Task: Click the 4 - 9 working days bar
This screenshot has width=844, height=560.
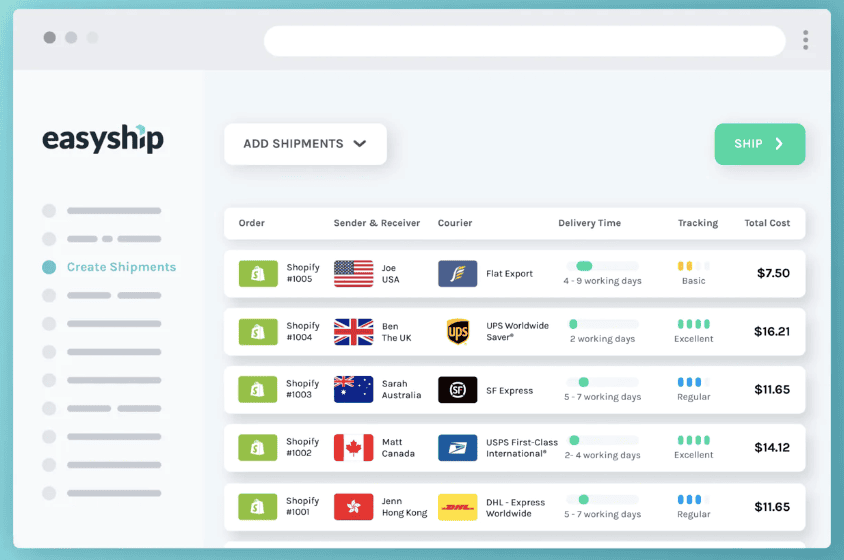Action: pyautogui.click(x=602, y=266)
